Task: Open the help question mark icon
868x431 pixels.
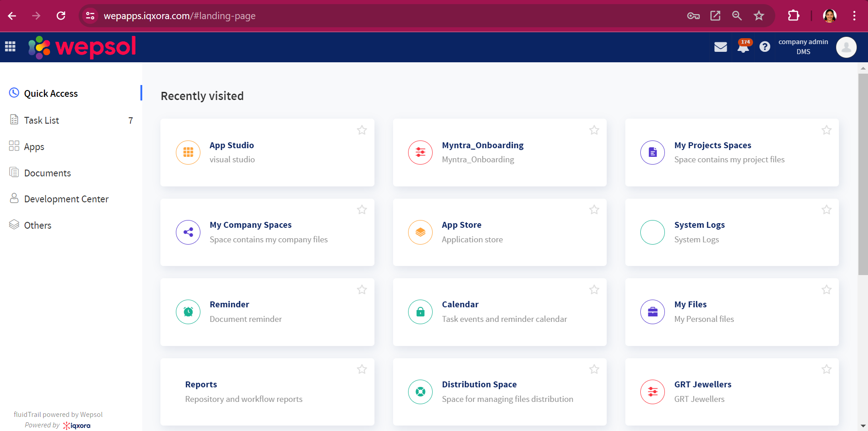Action: [765, 47]
